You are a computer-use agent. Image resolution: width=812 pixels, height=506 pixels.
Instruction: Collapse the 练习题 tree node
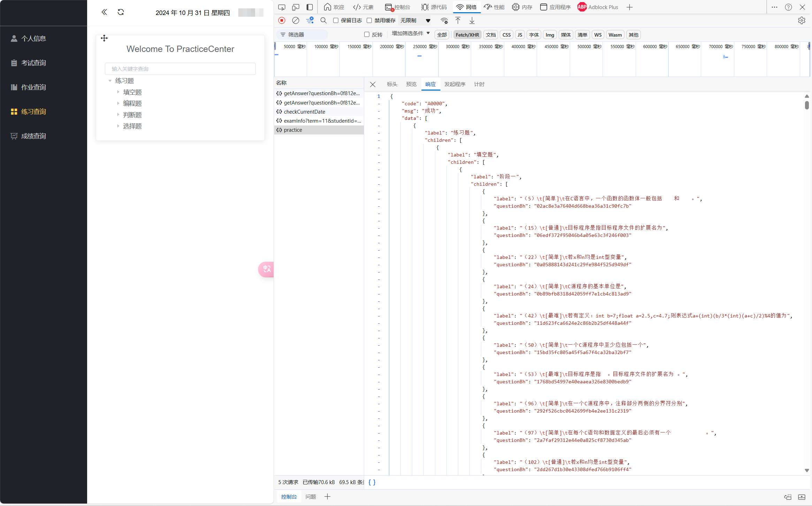pyautogui.click(x=110, y=81)
